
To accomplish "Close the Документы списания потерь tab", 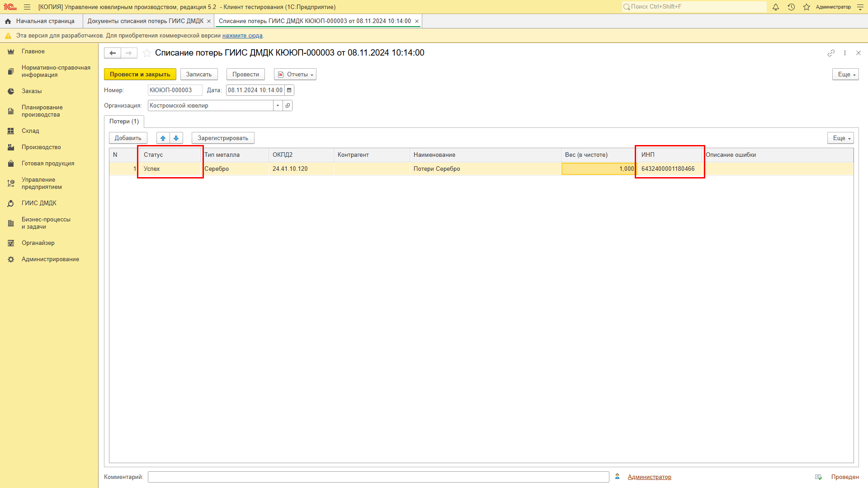I will 209,21.
